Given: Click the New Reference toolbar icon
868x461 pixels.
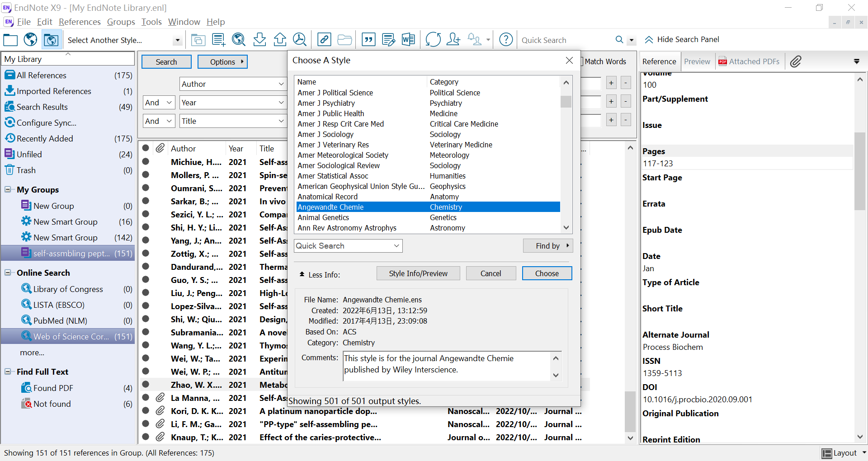Looking at the screenshot, I should coord(219,40).
